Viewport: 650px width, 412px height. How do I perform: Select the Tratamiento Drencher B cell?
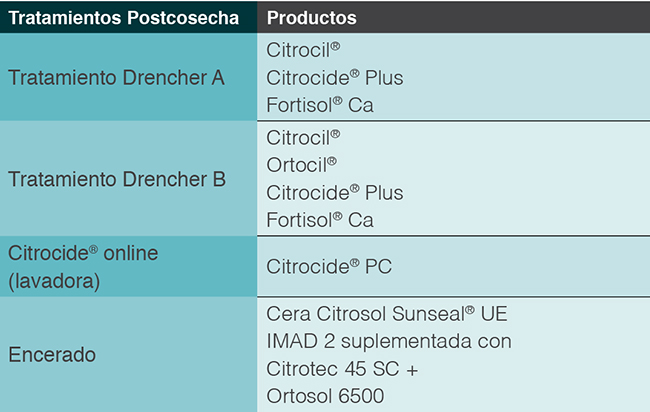point(116,180)
